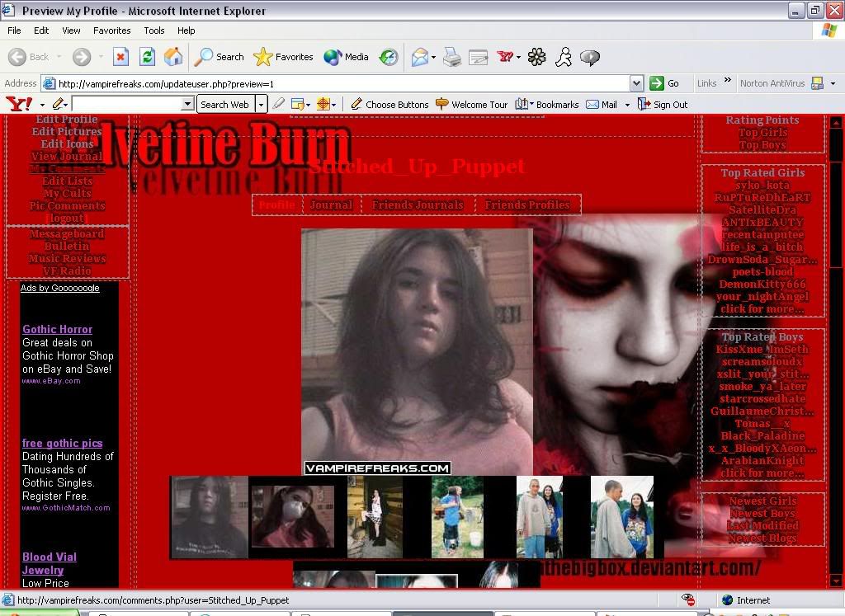
Task: Open the Search Web options arrow
Action: pos(261,105)
